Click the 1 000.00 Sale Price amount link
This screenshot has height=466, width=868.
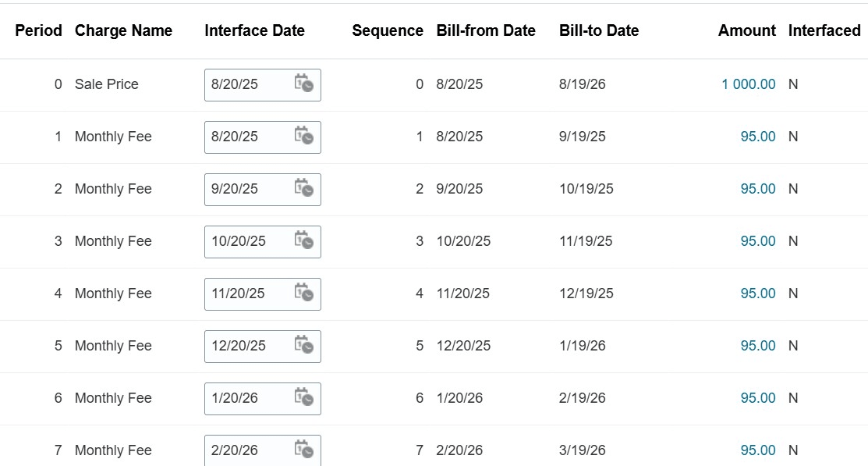pos(749,84)
